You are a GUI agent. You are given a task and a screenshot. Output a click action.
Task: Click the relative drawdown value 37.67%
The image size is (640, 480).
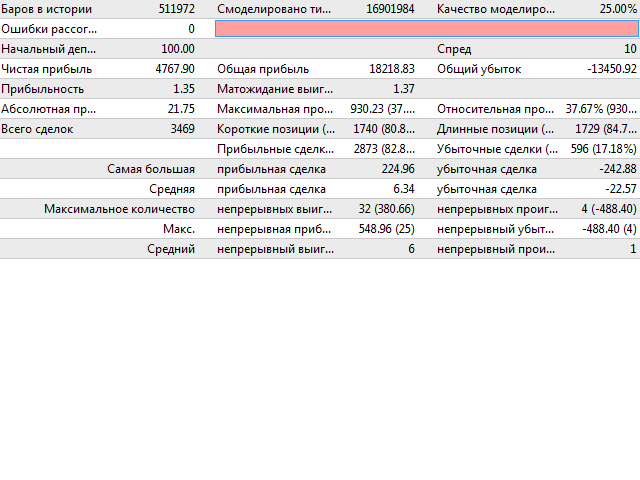click(x=601, y=109)
